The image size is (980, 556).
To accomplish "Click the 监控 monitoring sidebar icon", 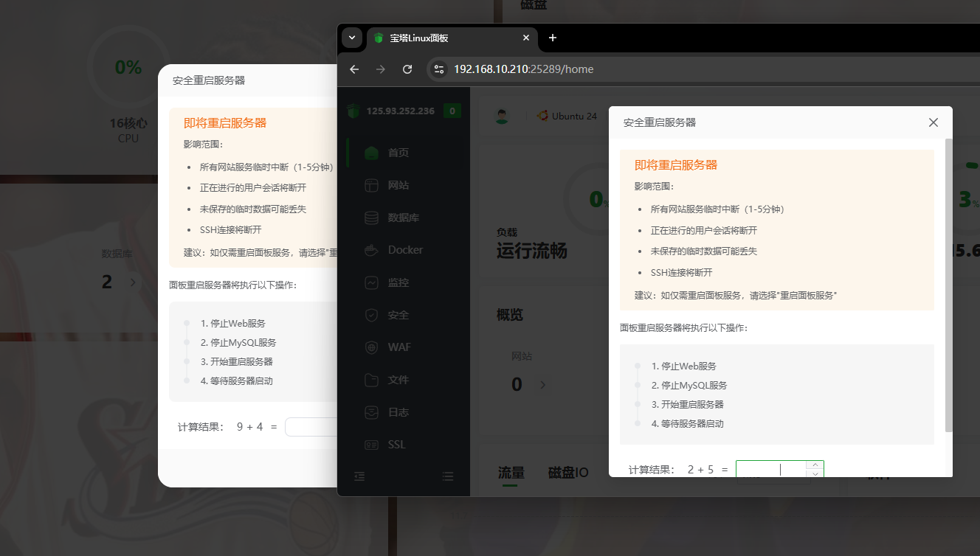I will click(372, 282).
